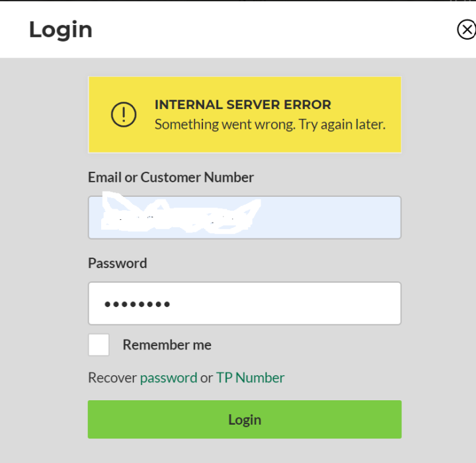Click the Email or Customer Number label
This screenshot has width=476, height=463.
pos(171,177)
